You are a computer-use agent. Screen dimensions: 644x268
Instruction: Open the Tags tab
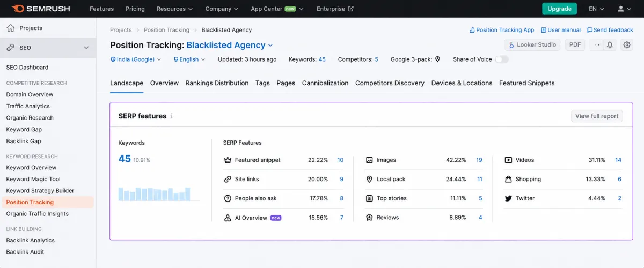pos(262,83)
